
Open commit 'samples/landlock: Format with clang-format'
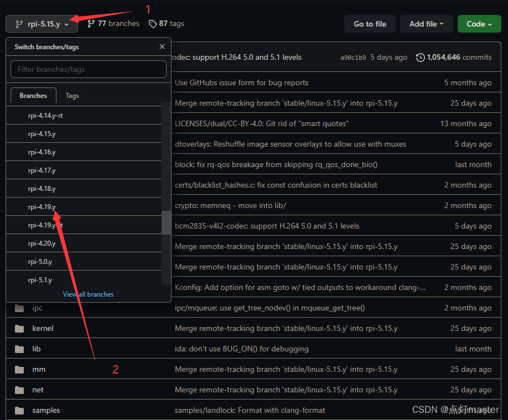(250, 410)
